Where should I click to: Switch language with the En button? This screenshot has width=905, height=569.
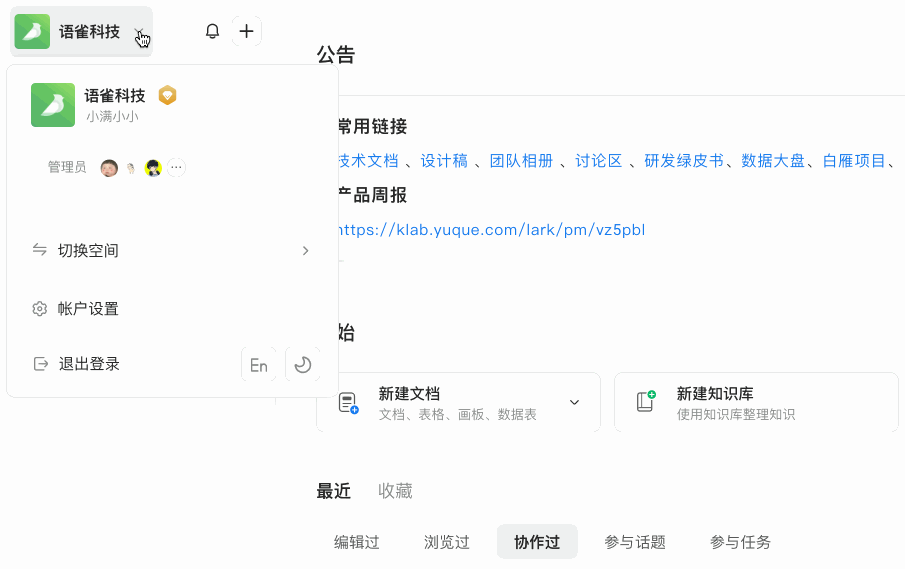[259, 365]
